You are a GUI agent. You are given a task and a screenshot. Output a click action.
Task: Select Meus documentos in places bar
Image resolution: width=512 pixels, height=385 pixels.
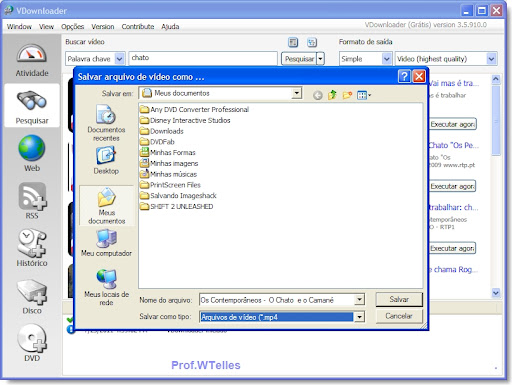click(x=107, y=206)
